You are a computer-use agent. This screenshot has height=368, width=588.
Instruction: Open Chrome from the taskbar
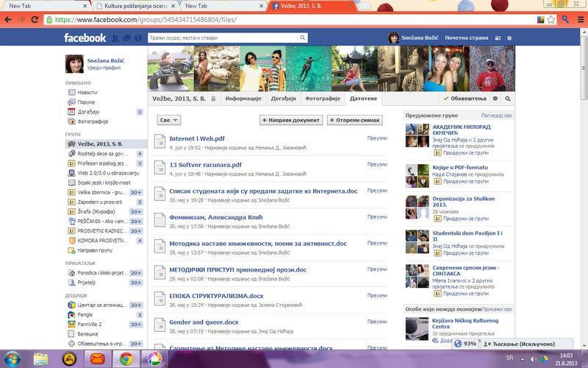click(x=126, y=359)
